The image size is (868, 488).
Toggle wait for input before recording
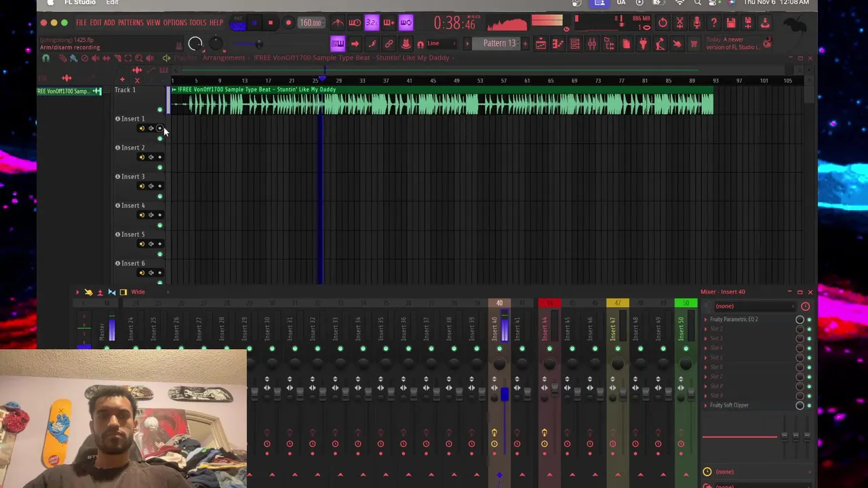coord(355,23)
